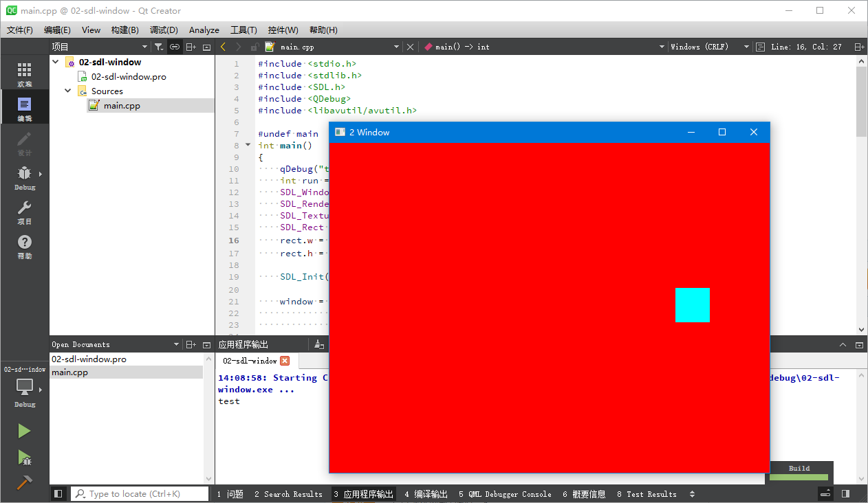Collapse the Sources folder
This screenshot has width=868, height=503.
[67, 91]
